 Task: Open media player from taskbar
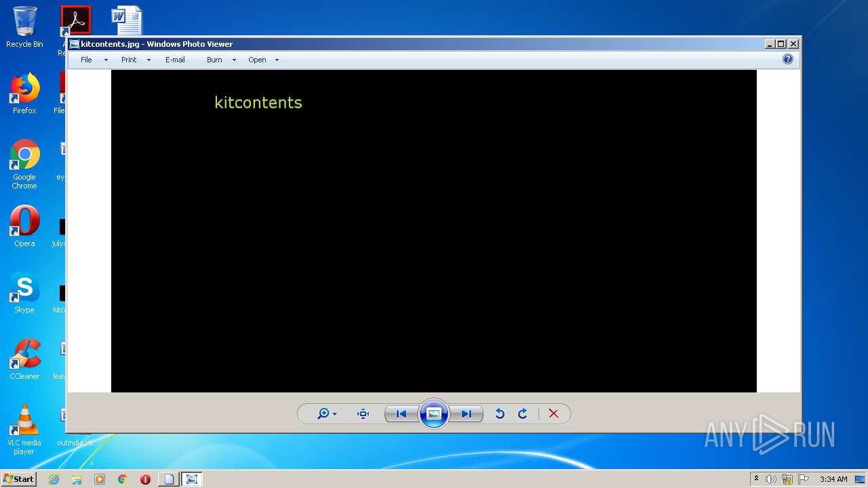click(100, 479)
